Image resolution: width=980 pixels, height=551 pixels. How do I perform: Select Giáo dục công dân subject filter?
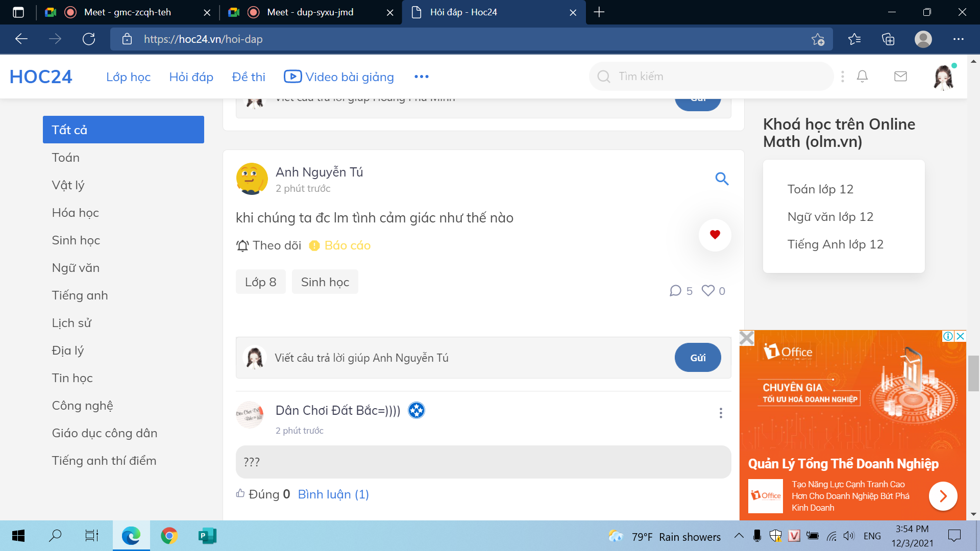coord(105,433)
